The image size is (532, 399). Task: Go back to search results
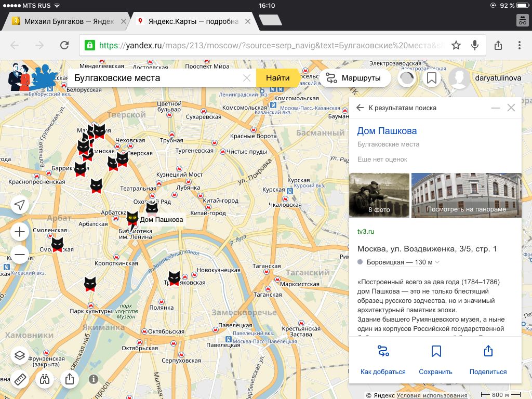pos(361,108)
